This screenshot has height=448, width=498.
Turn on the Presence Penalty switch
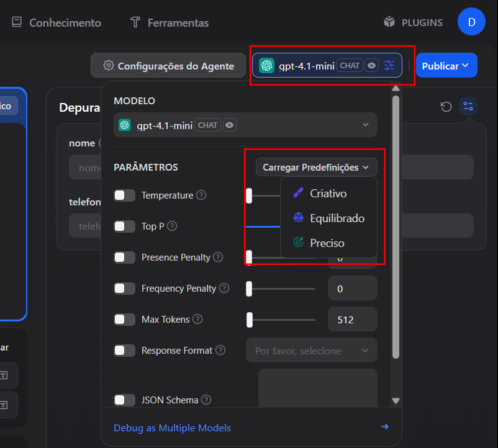pos(124,258)
